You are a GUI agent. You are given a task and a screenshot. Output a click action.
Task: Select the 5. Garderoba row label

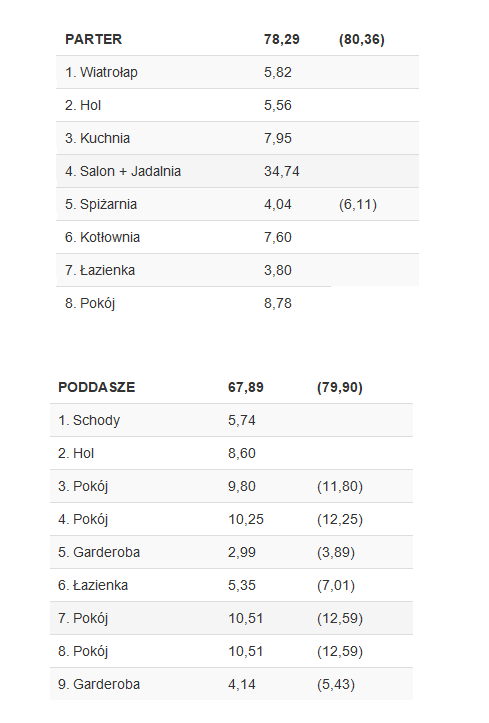[99, 552]
